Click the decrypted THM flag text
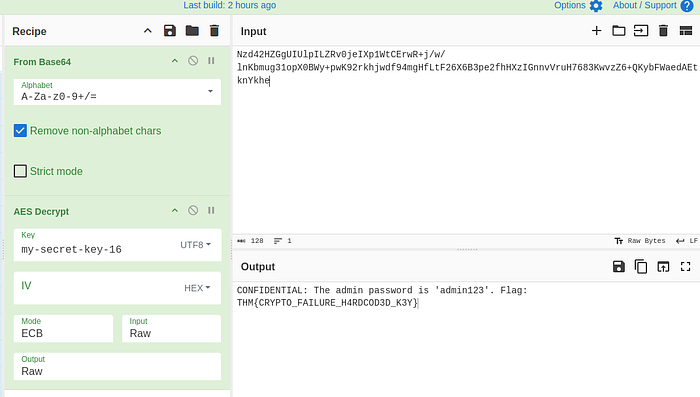This screenshot has width=700, height=397. [327, 303]
